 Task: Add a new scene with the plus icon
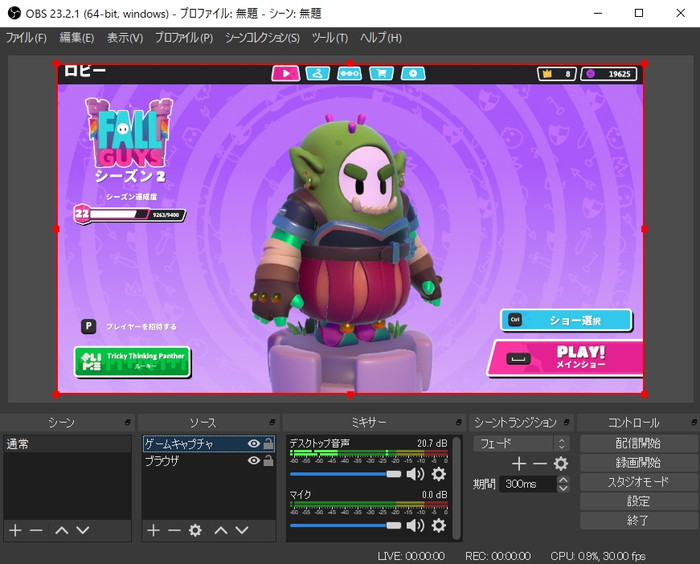point(15,530)
